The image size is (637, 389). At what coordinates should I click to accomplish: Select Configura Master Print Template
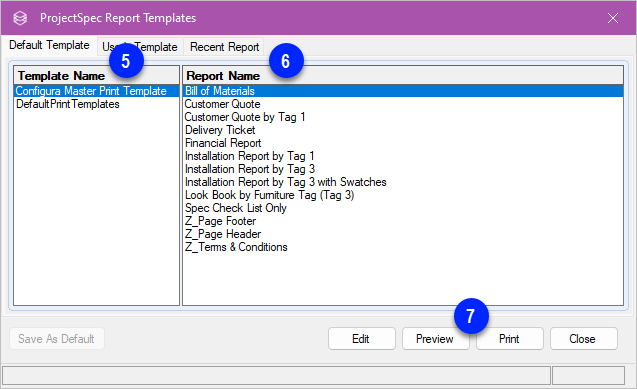(x=96, y=91)
